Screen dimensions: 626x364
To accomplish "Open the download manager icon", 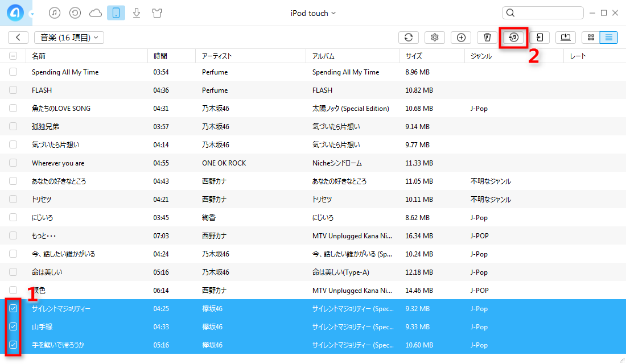I will [x=137, y=13].
